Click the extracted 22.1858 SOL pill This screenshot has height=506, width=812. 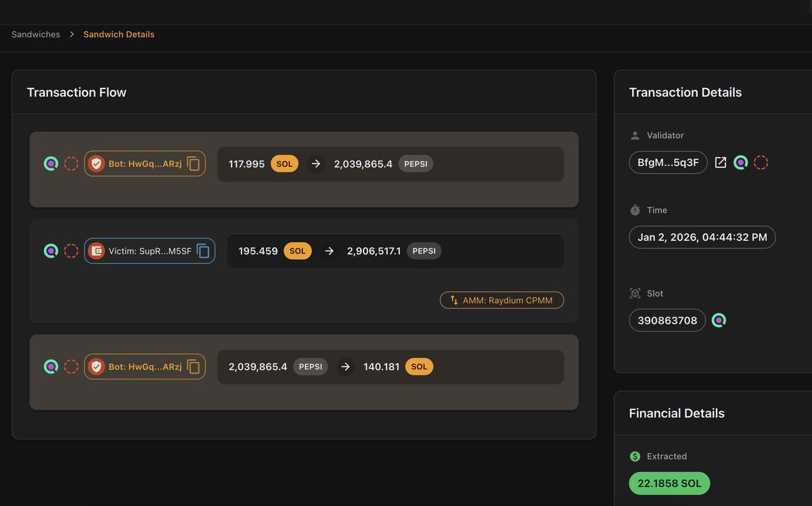670,484
